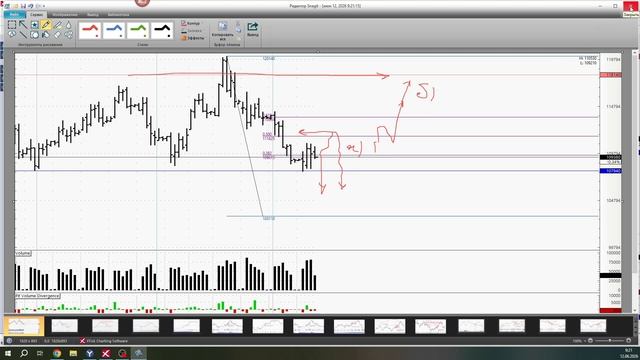Select the first highlighted capture thumbnail in tray
Viewport: 640px width, 360px height.
(24, 326)
